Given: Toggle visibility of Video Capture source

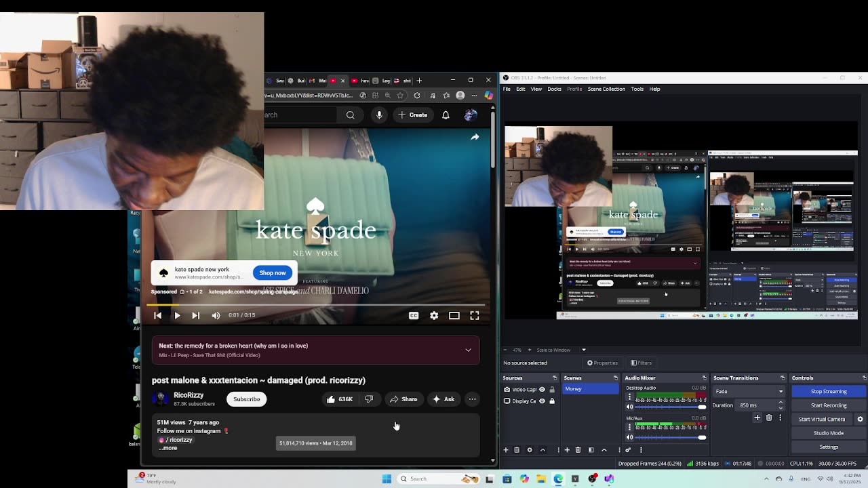Looking at the screenshot, I should pos(542,390).
